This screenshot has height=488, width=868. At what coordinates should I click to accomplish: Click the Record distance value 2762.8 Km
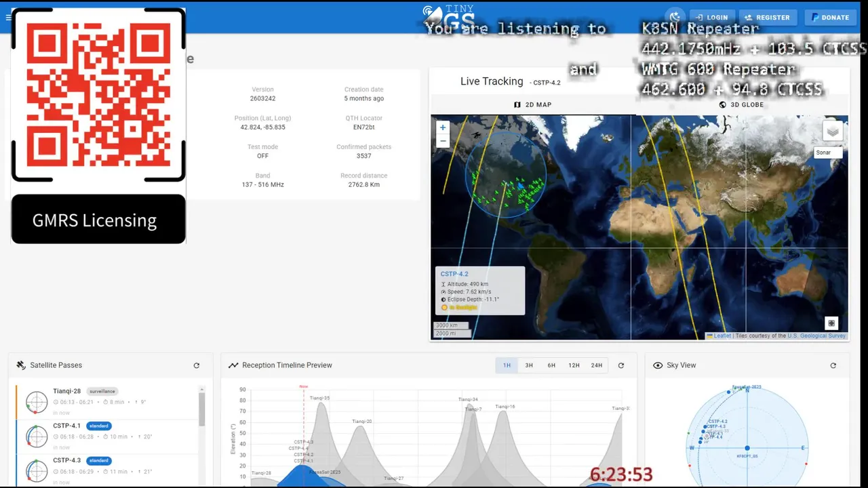point(364,185)
